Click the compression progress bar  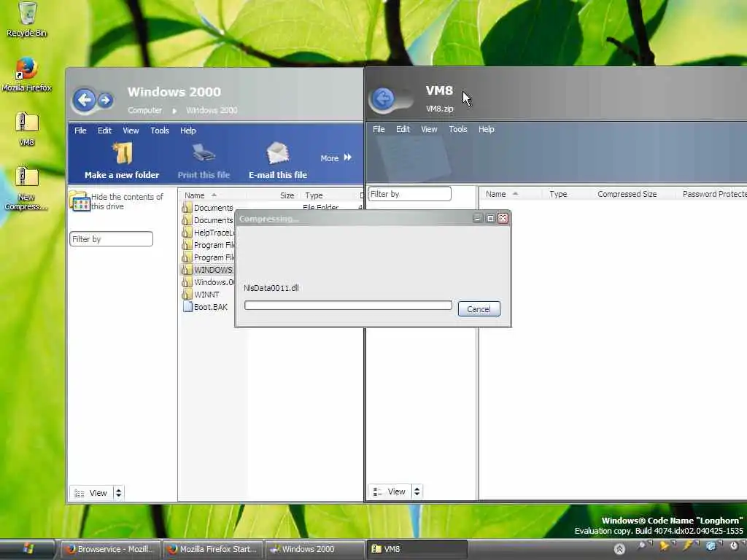click(348, 306)
